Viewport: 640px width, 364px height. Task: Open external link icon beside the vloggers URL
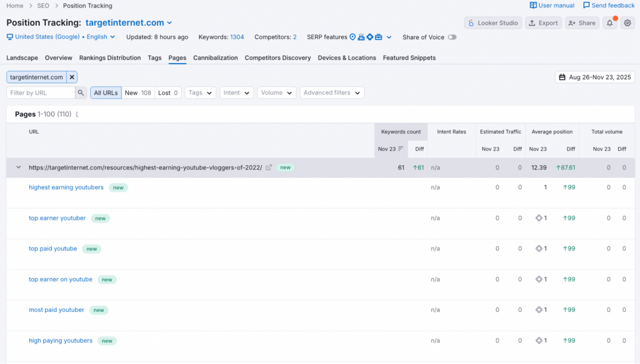[269, 167]
